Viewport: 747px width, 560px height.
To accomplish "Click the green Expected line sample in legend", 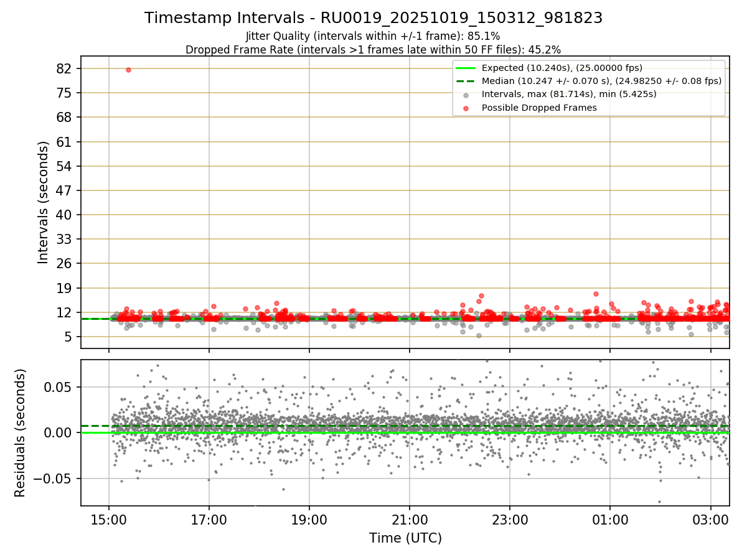I will point(466,68).
